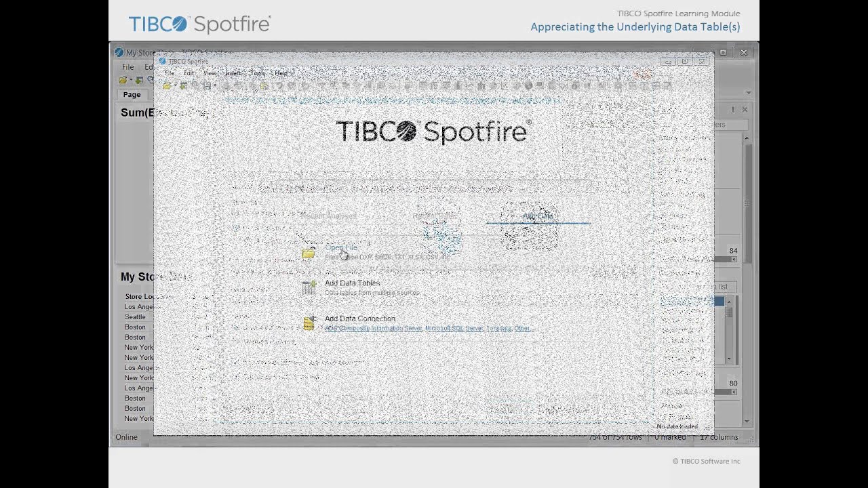The width and height of the screenshot is (868, 488).
Task: Switch to the Recent Data tab
Action: 435,216
